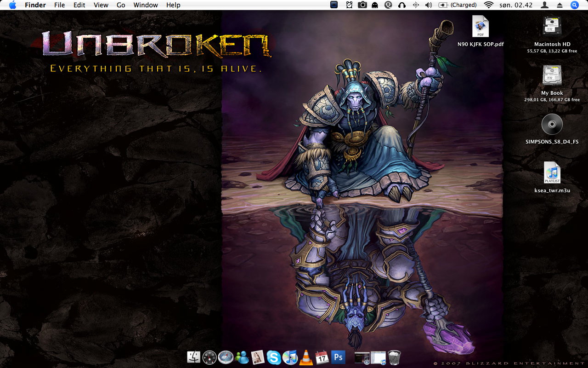Select the Macintosh HD label
The image size is (588, 368).
(552, 44)
